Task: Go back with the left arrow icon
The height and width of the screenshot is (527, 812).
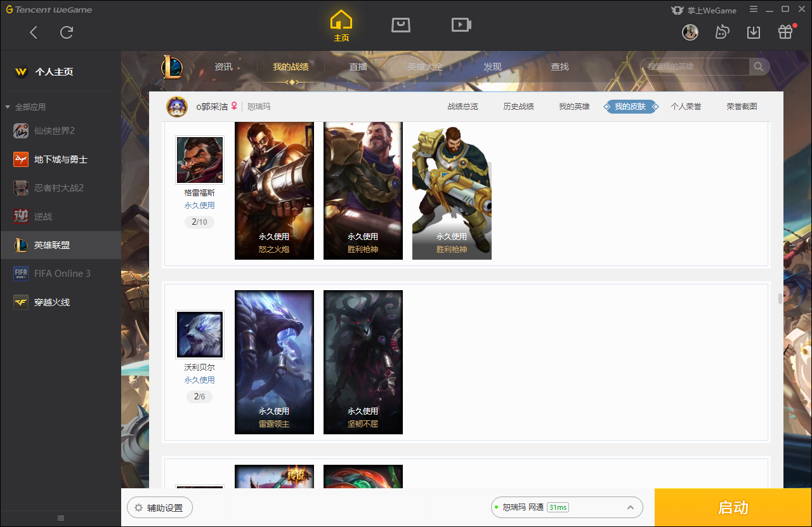Action: [x=34, y=32]
